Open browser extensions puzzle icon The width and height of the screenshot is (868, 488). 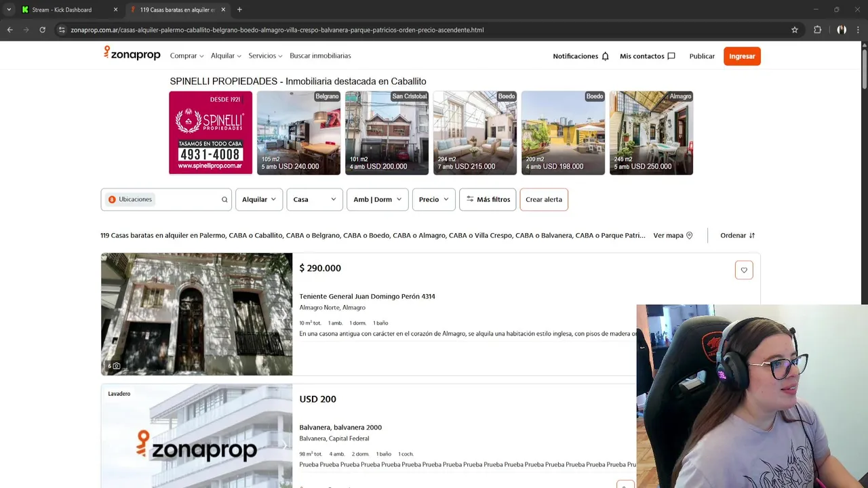pyautogui.click(x=817, y=30)
